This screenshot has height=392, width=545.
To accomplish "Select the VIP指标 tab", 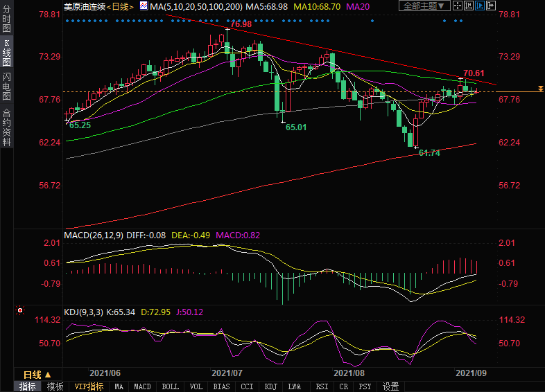I will [x=88, y=386].
